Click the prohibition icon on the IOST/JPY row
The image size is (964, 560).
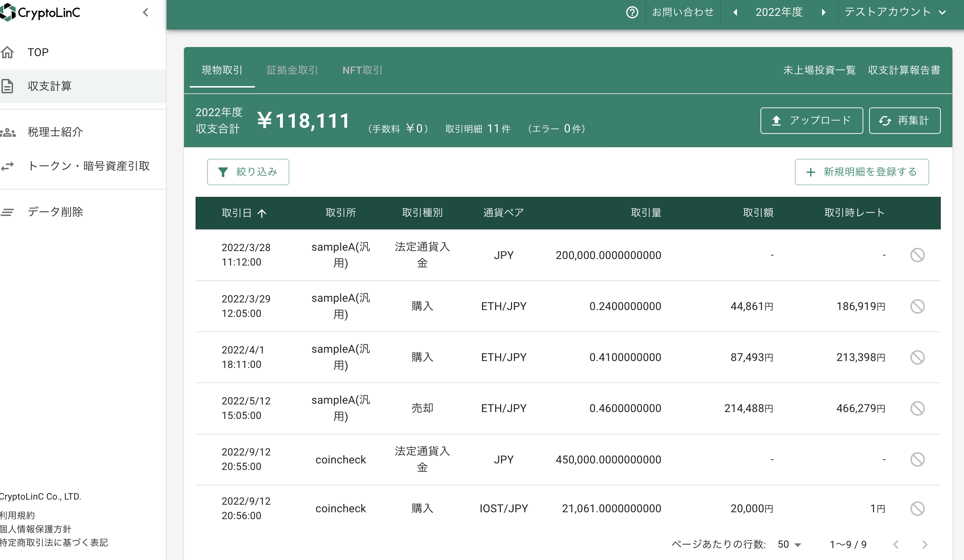(917, 508)
